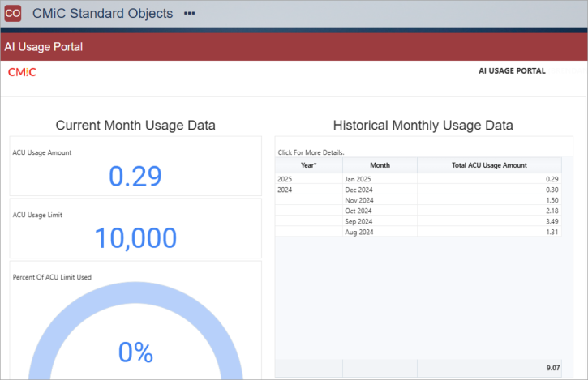The image size is (588, 380).
Task: Sort by the Year column header
Action: 309,165
